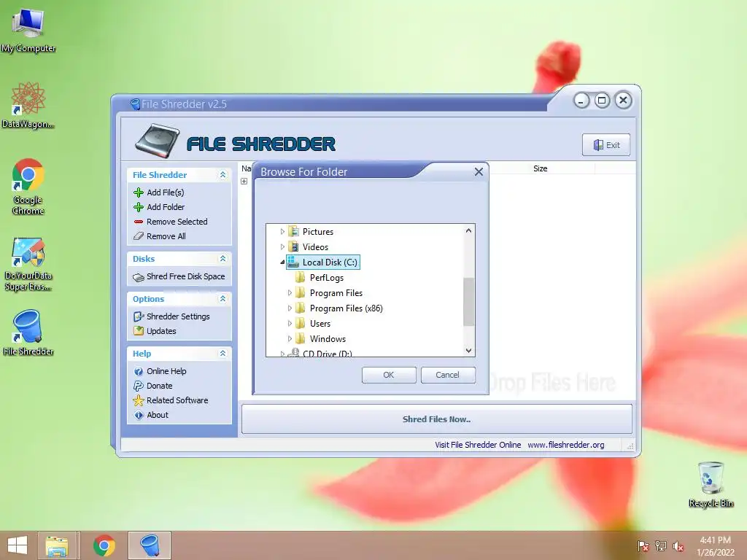
Task: Click folder tree scrollbar up arrow
Action: pos(469,231)
